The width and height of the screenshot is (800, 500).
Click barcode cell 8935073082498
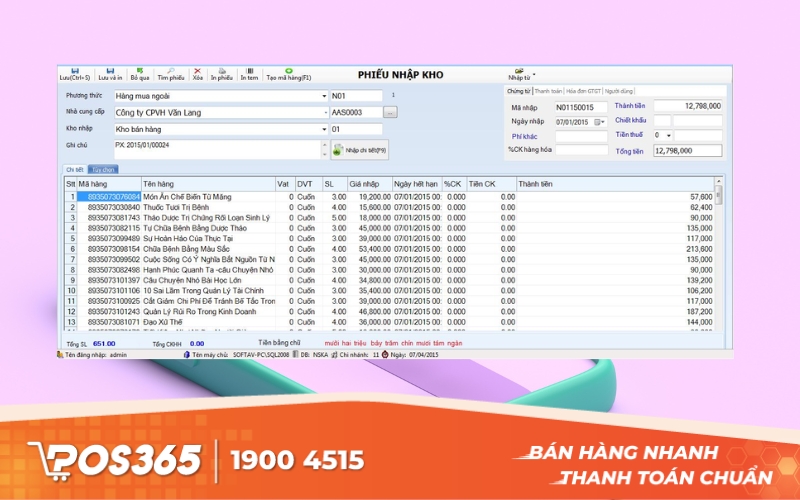coord(109,270)
